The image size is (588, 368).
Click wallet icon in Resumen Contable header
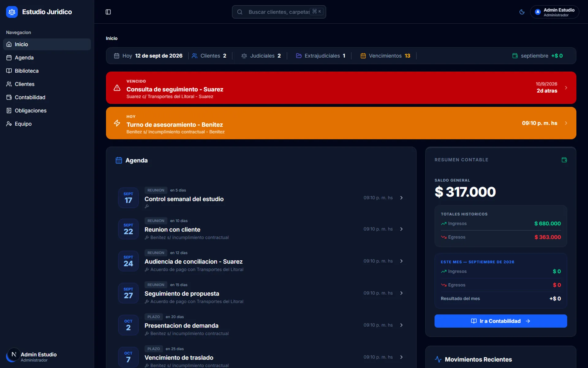pos(564,160)
